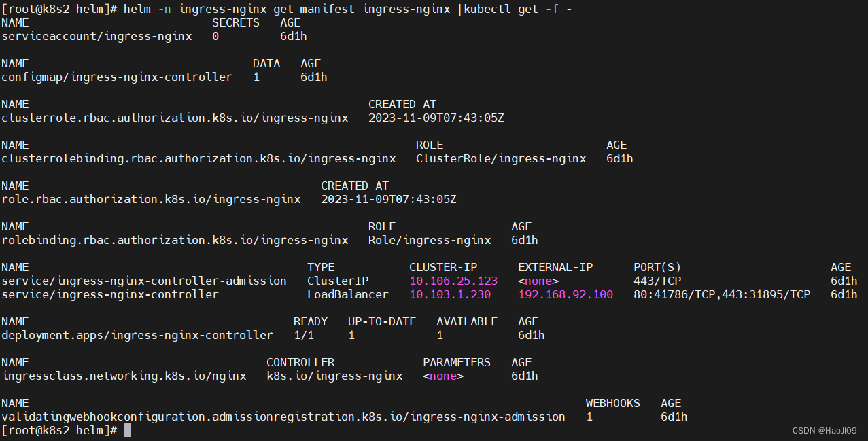The width and height of the screenshot is (868, 441).
Task: Click ClusterRole/ingress-nginx role value
Action: [501, 158]
